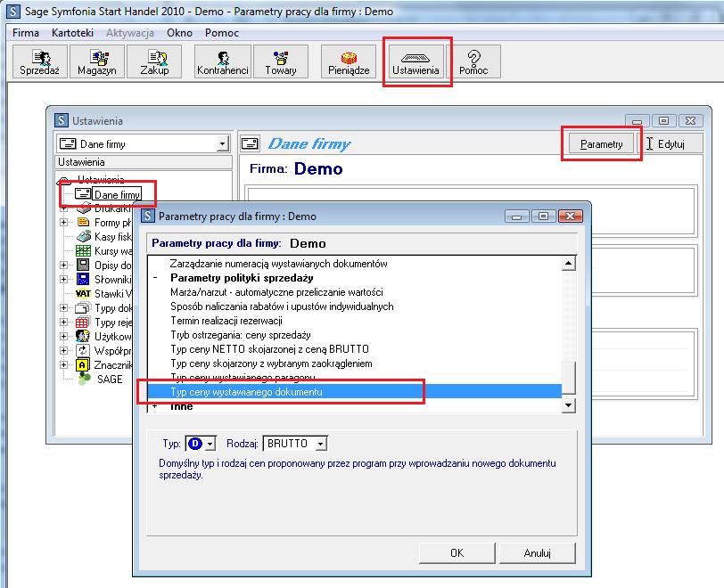Image resolution: width=724 pixels, height=588 pixels.
Task: Select Typ ceny NETTO skojarzonej z BRUTTO
Action: [x=269, y=349]
